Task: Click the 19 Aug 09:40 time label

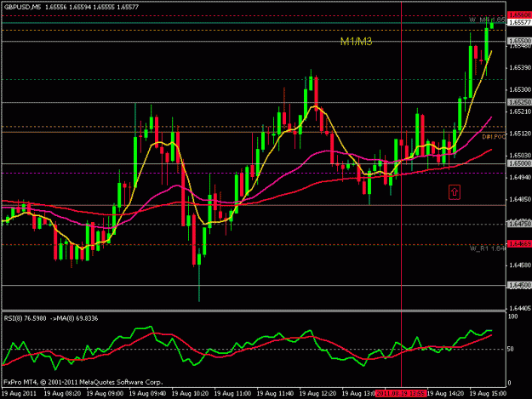Action: coord(147,394)
